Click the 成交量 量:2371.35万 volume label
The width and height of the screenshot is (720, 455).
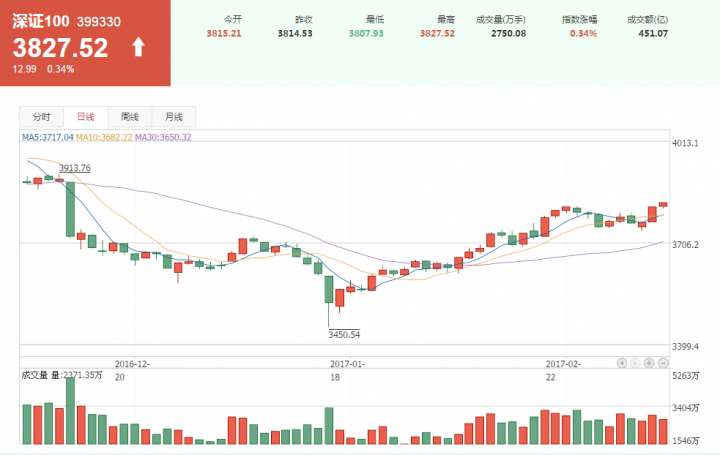62,375
